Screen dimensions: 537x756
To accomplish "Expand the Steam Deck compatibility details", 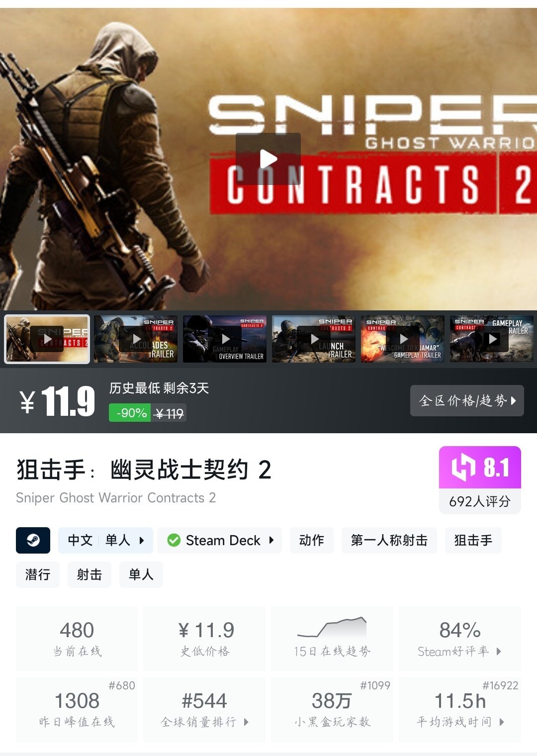I will pyautogui.click(x=220, y=540).
